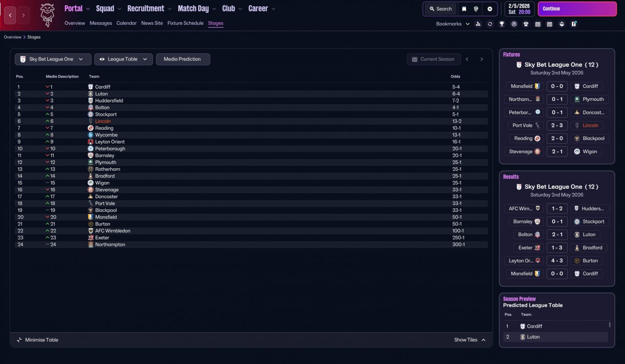Click the hands-and-person bookmark icon
Image resolution: width=625 pixels, height=364 pixels.
562,24
